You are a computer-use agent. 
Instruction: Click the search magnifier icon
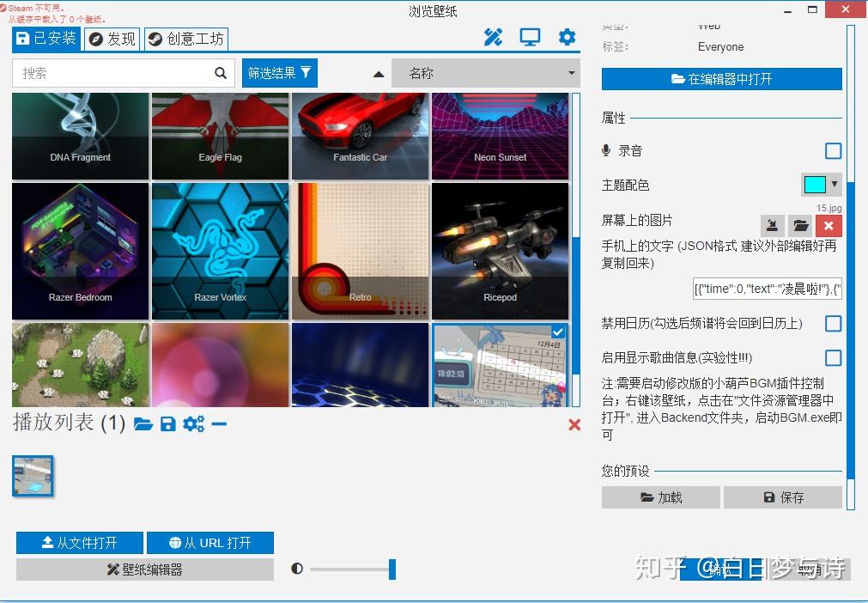pyautogui.click(x=221, y=73)
